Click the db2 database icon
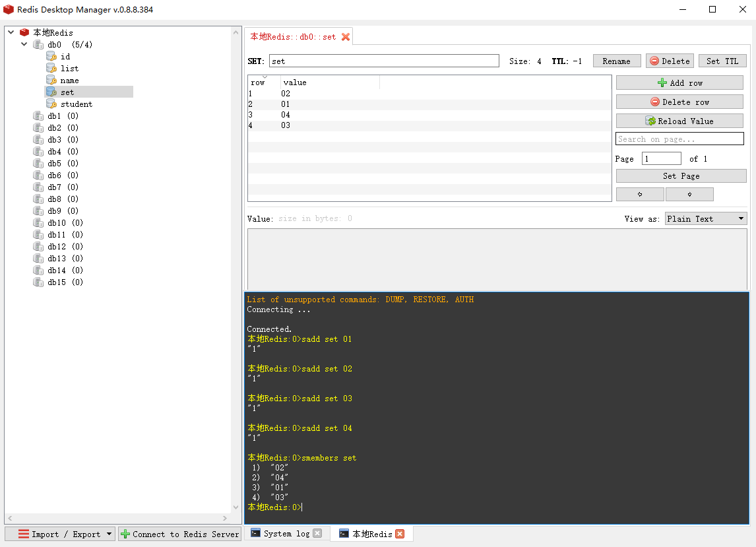 (38, 128)
